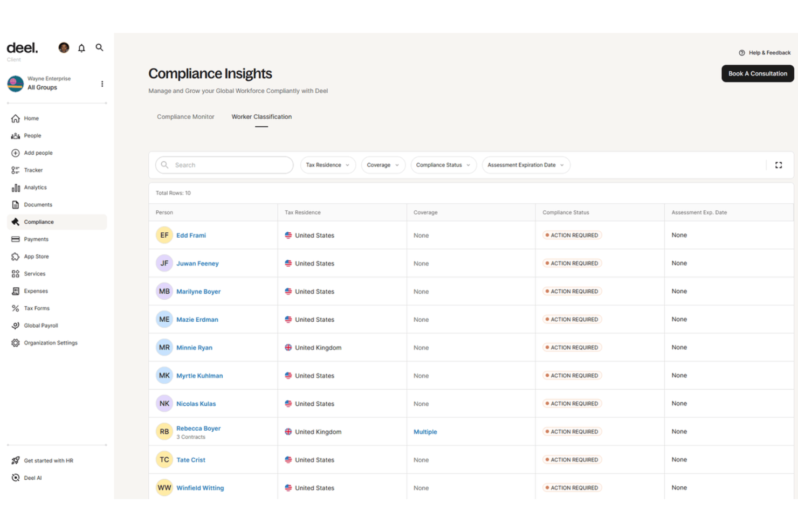Click the Wayne Enterprise organization avatar
798x532 pixels.
pos(15,84)
